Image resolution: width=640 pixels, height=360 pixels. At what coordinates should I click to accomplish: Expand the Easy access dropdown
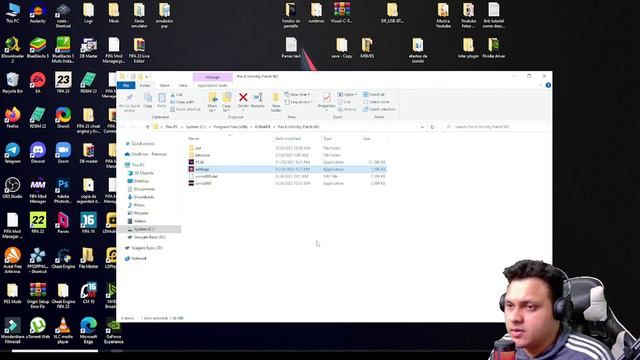pyautogui.click(x=299, y=102)
